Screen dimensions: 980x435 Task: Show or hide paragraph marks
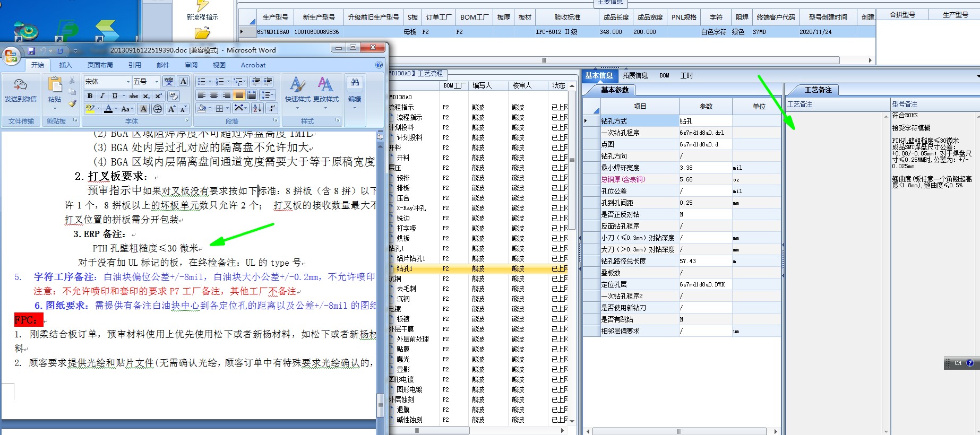[x=271, y=108]
